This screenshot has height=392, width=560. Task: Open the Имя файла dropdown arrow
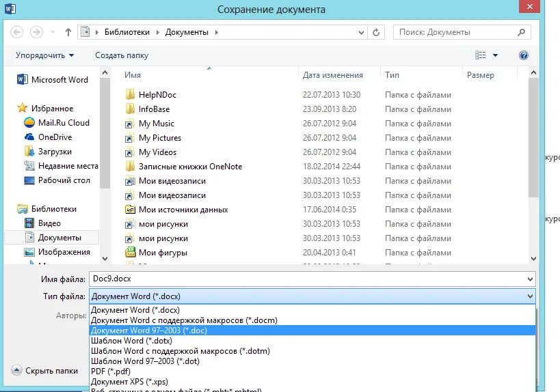point(531,279)
